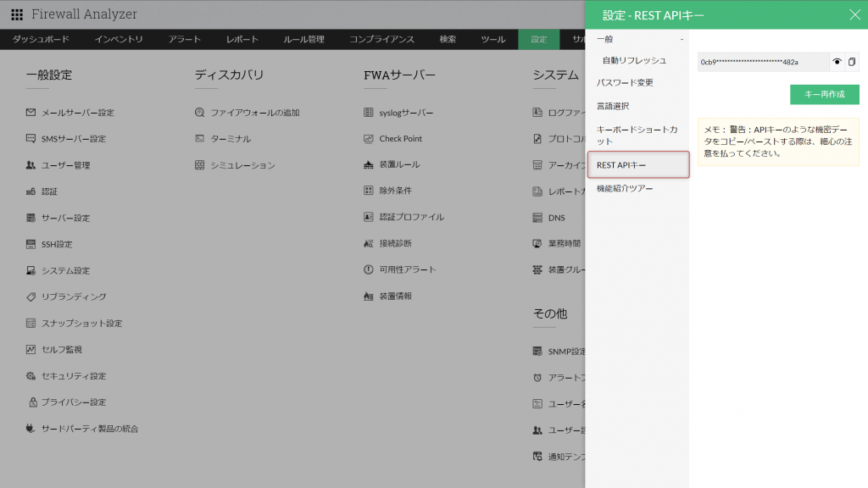Viewport: 868px width, 488px height.
Task: Reveal the API key with eye icon
Action: pos(837,62)
